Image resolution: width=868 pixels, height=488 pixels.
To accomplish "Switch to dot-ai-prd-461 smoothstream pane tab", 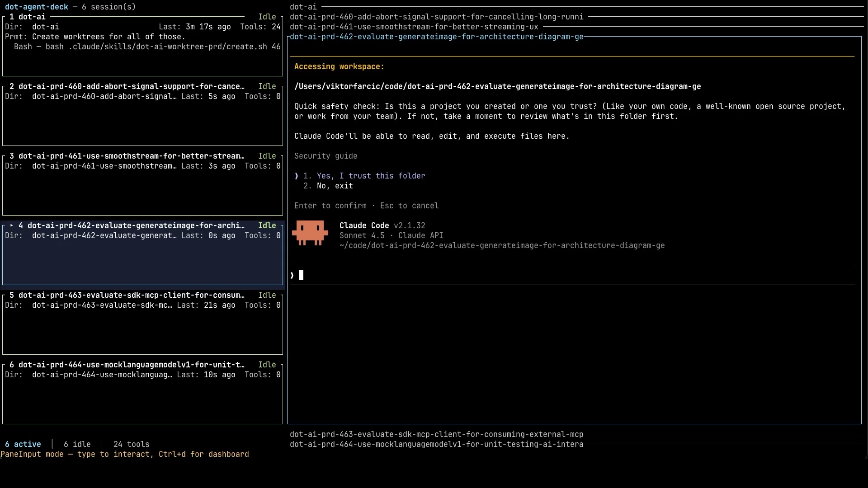I will [414, 27].
